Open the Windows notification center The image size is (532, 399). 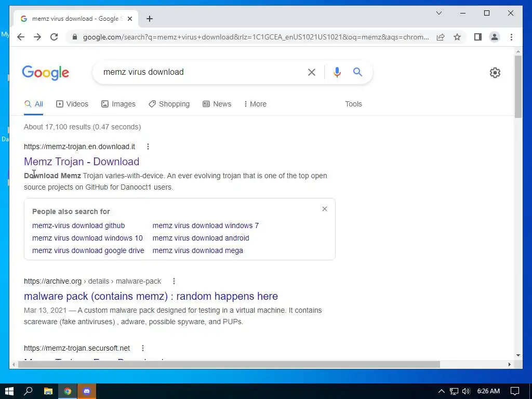coord(515,391)
